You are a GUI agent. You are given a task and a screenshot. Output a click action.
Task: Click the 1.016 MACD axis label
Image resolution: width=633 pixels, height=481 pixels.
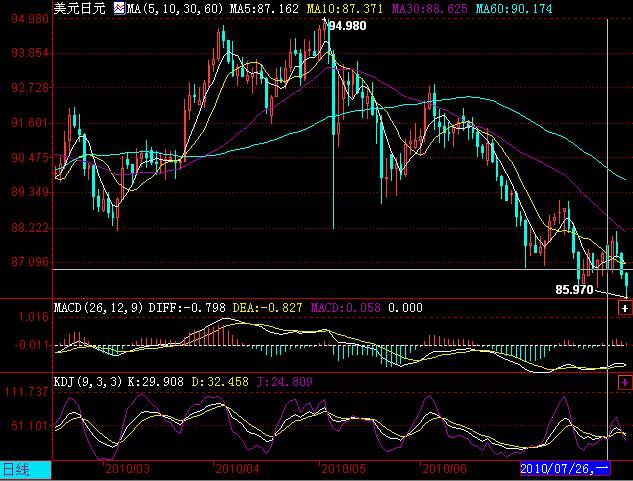[34, 317]
